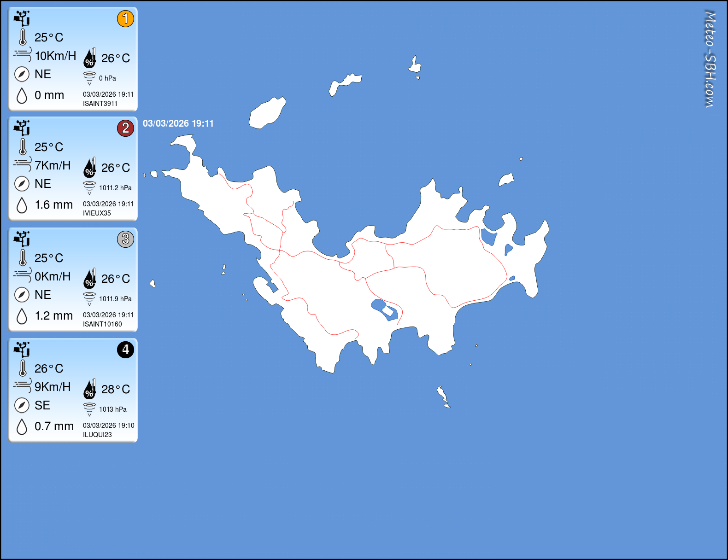Click thermometer icon on IVIEUX35 card
728x560 pixels.
point(23,147)
